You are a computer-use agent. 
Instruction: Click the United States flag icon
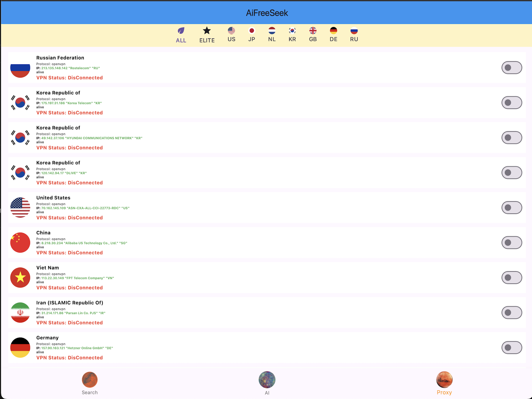tap(20, 208)
